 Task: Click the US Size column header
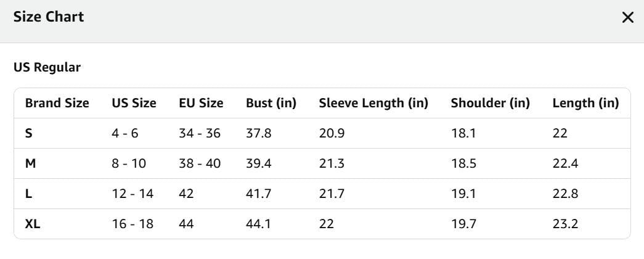[134, 103]
